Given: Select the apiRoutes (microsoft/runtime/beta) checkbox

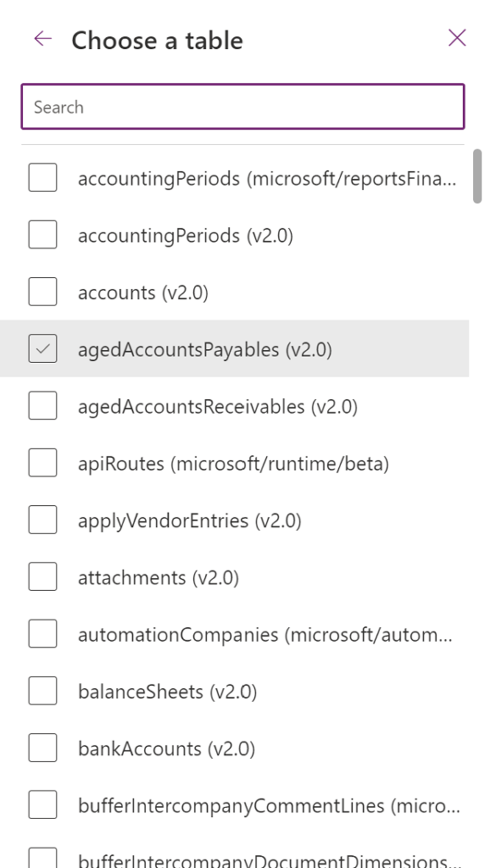Looking at the screenshot, I should point(43,463).
